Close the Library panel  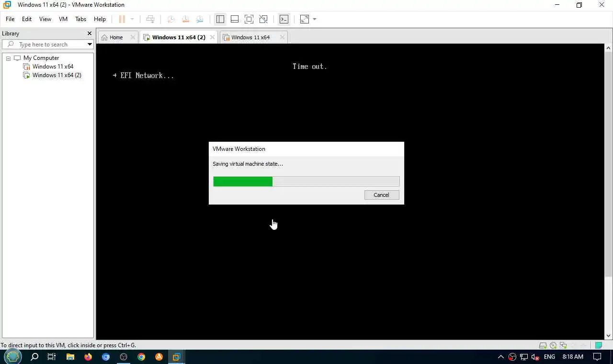tap(89, 34)
